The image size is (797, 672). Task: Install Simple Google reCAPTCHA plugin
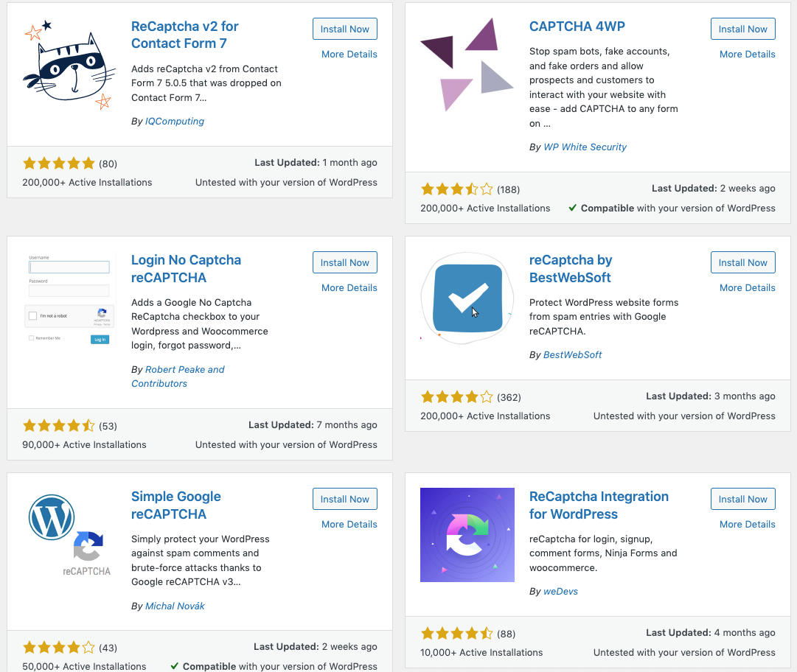[x=344, y=500]
